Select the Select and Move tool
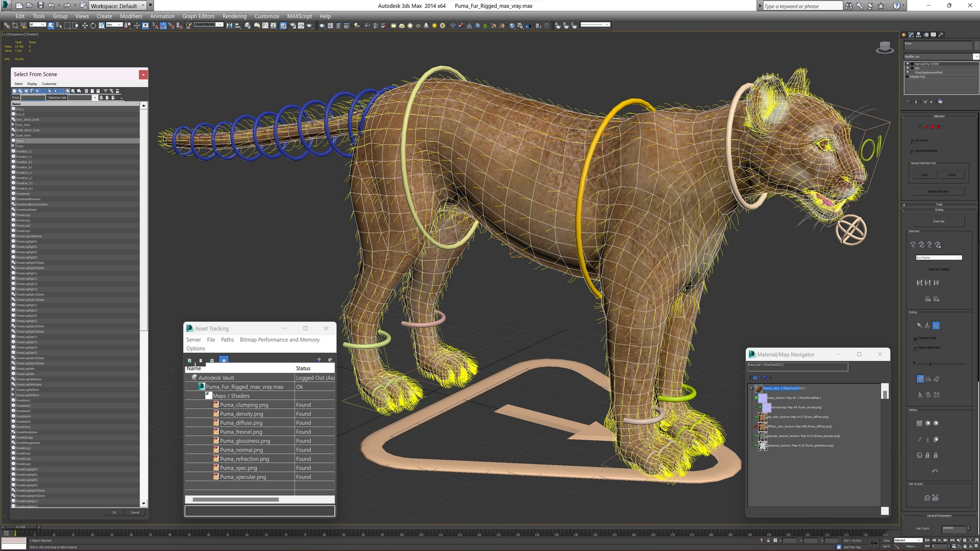This screenshot has height=551, width=980. point(85,26)
